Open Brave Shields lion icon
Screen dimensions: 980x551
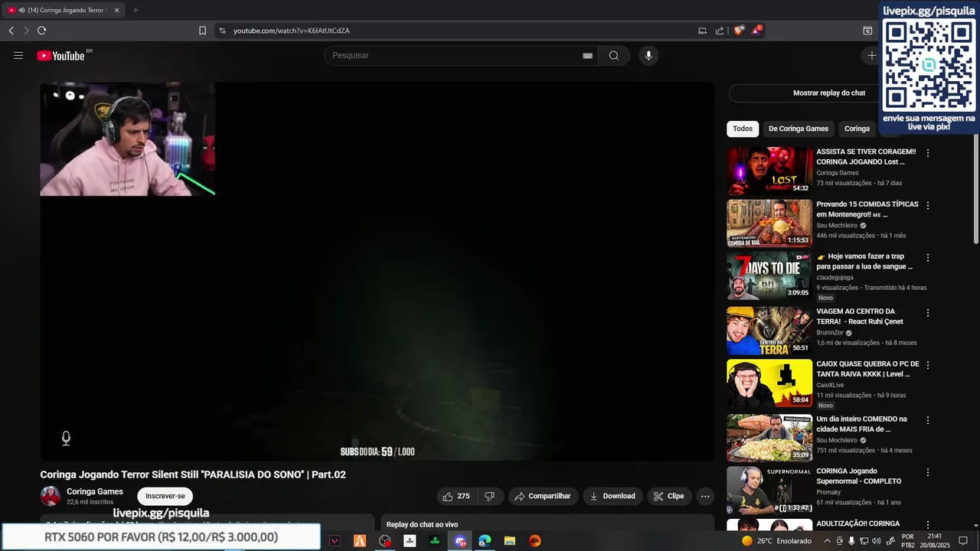point(739,31)
